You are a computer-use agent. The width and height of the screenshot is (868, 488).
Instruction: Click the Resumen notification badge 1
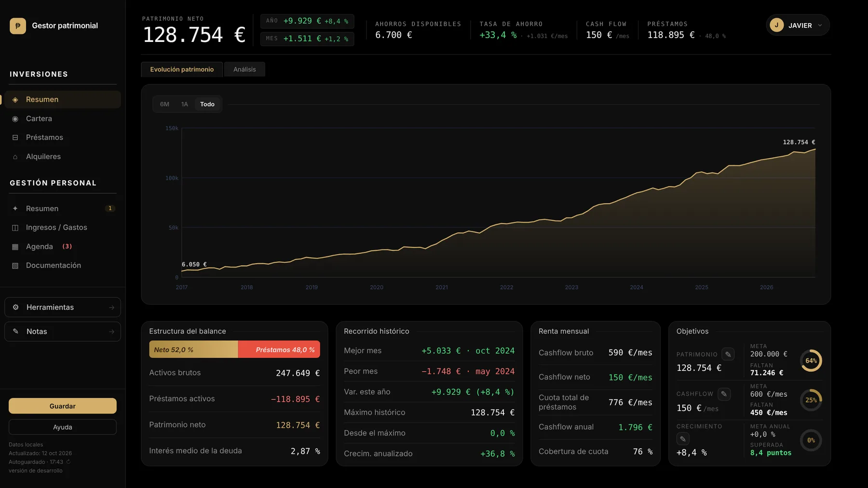click(110, 208)
